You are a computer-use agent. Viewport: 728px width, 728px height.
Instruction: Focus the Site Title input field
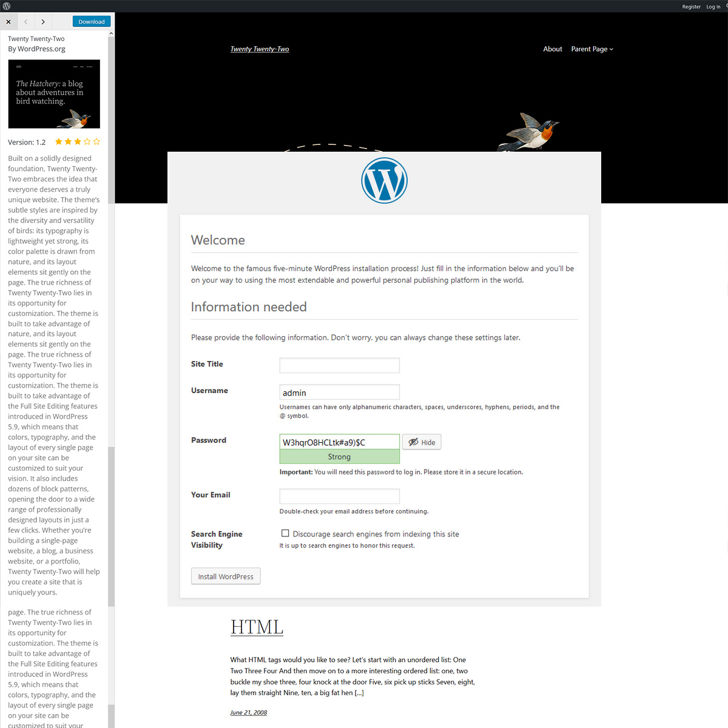[339, 365]
